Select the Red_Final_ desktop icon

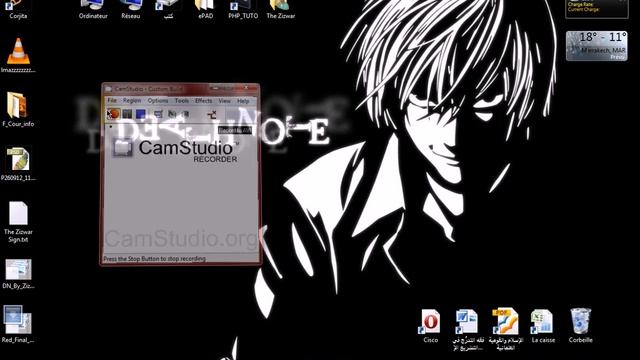tap(18, 324)
